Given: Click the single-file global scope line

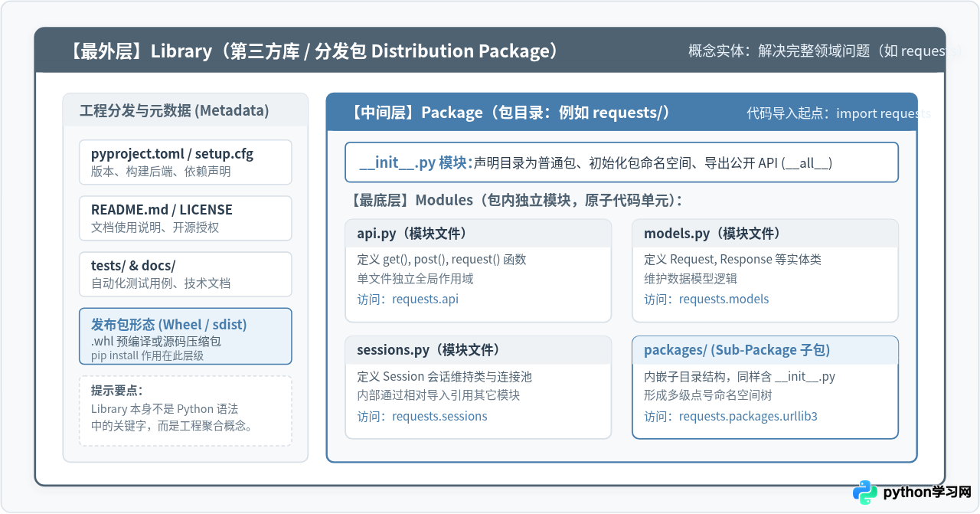Looking at the screenshot, I should (x=415, y=279).
